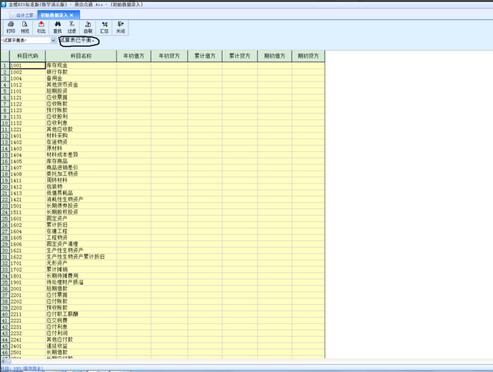The image size is (493, 372).
Task: Open print preview (预览) from toolbar
Action: (x=25, y=27)
